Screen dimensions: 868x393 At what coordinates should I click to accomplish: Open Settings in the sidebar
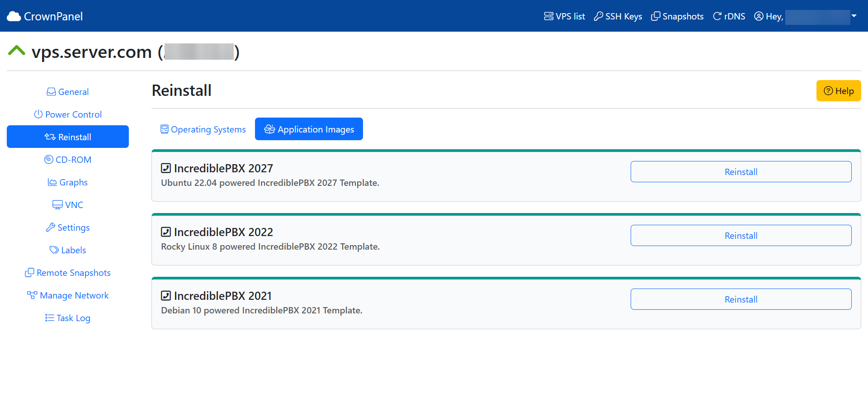point(68,227)
